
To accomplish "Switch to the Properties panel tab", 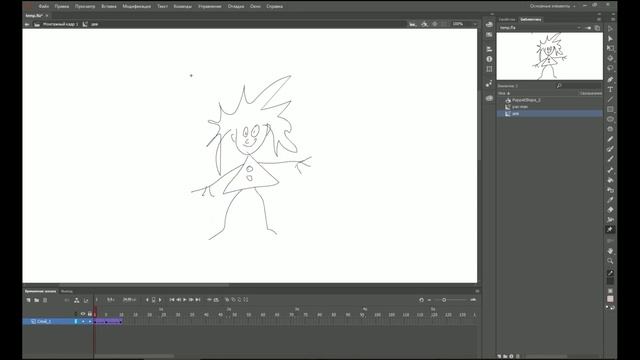I will coord(507,19).
